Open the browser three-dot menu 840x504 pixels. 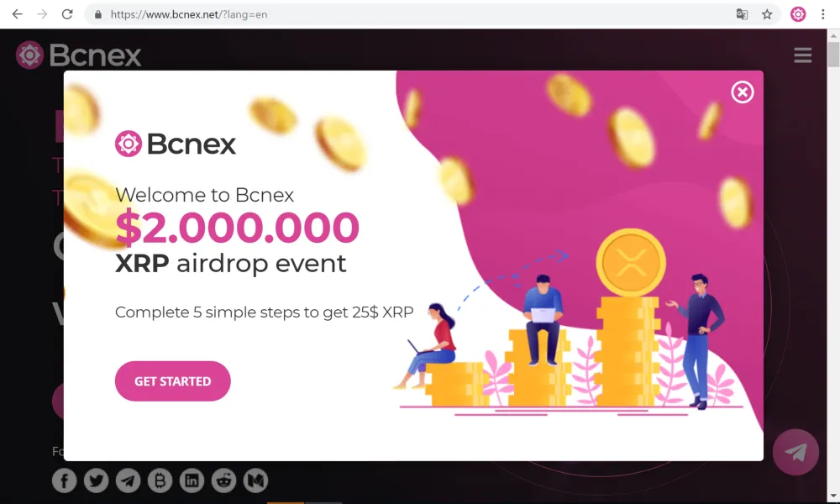click(x=823, y=14)
